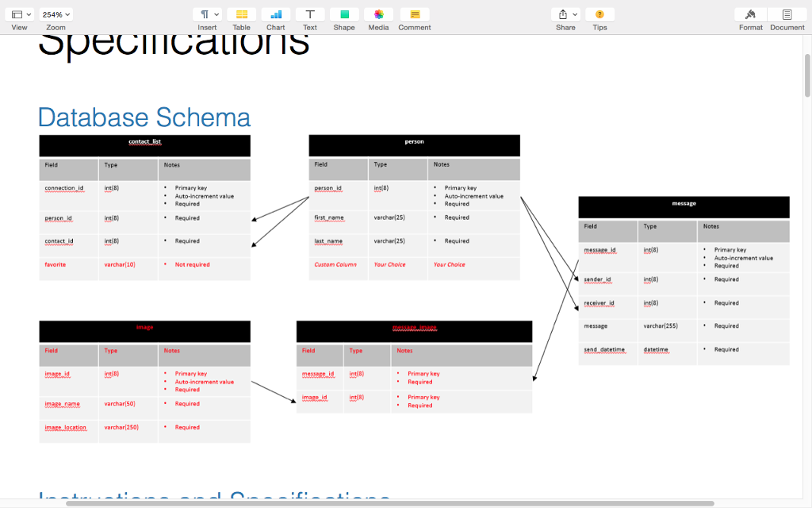Open the Zoom percentage dropdown

[x=55, y=13]
